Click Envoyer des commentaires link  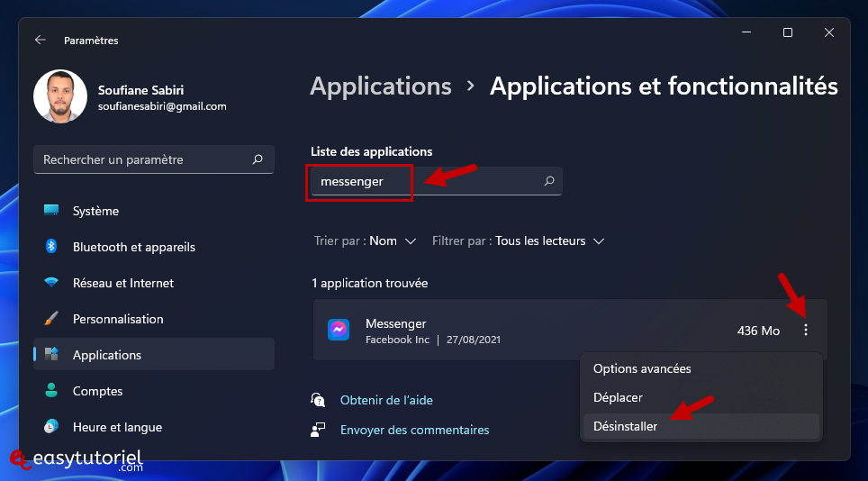pos(414,430)
